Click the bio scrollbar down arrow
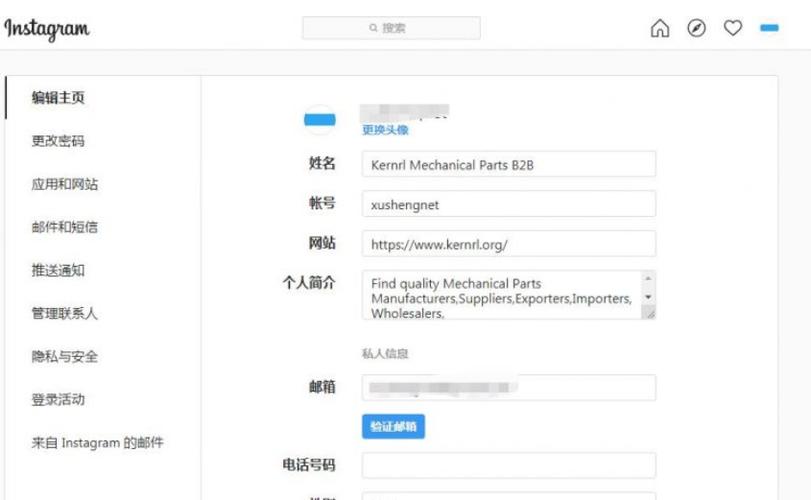The height and width of the screenshot is (500, 811). point(648,297)
